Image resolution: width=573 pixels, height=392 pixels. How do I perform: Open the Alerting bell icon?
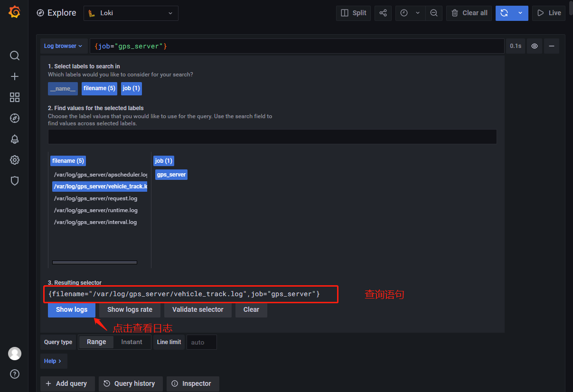[15, 139]
